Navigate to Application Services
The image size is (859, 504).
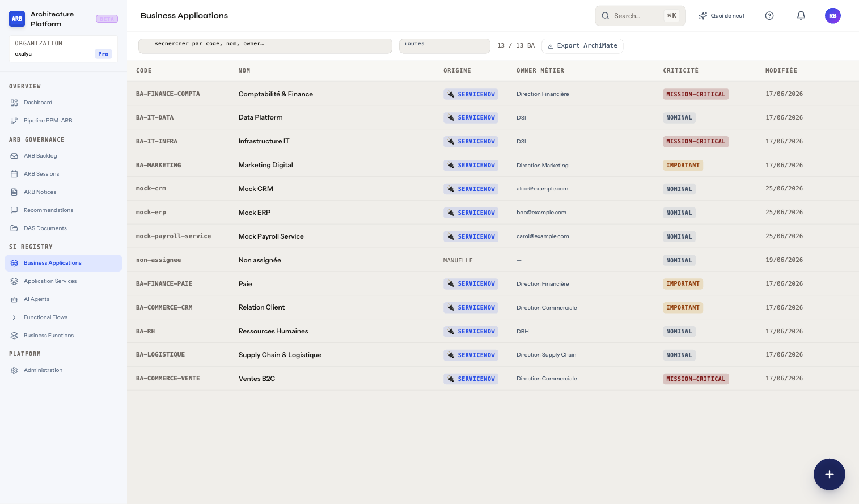coord(64,281)
